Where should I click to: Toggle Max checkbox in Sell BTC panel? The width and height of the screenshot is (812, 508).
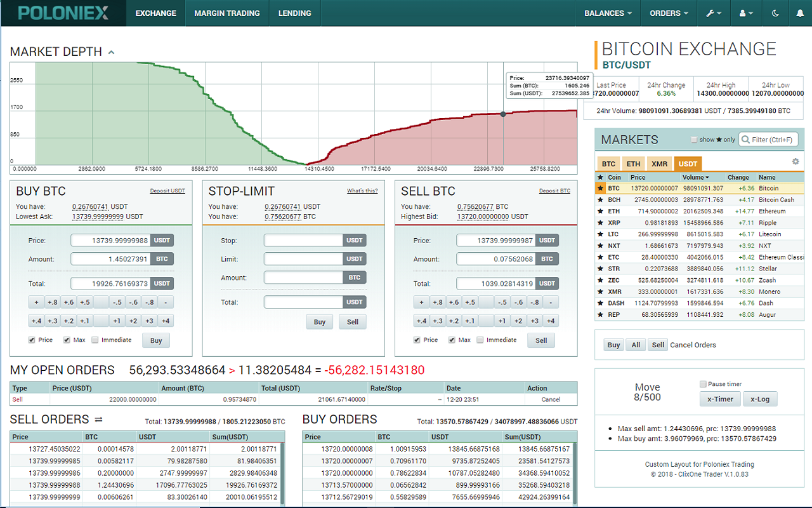452,340
